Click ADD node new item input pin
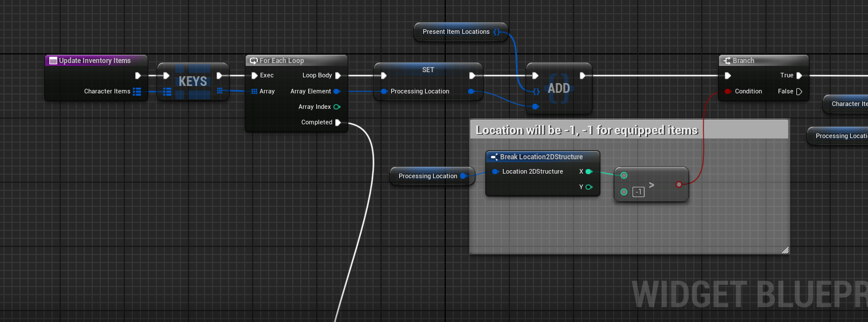This screenshot has width=868, height=322. pos(536,107)
